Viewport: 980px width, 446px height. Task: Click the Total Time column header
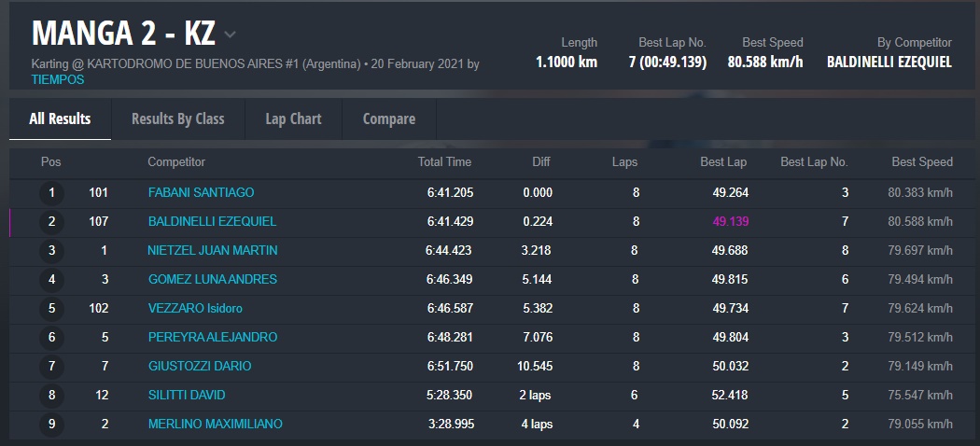click(444, 162)
